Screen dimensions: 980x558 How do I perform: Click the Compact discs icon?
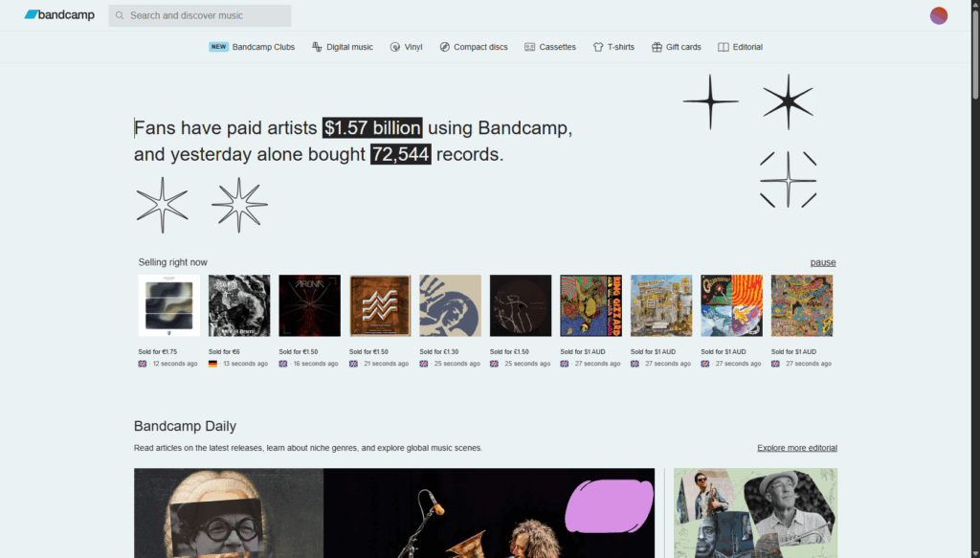(444, 47)
